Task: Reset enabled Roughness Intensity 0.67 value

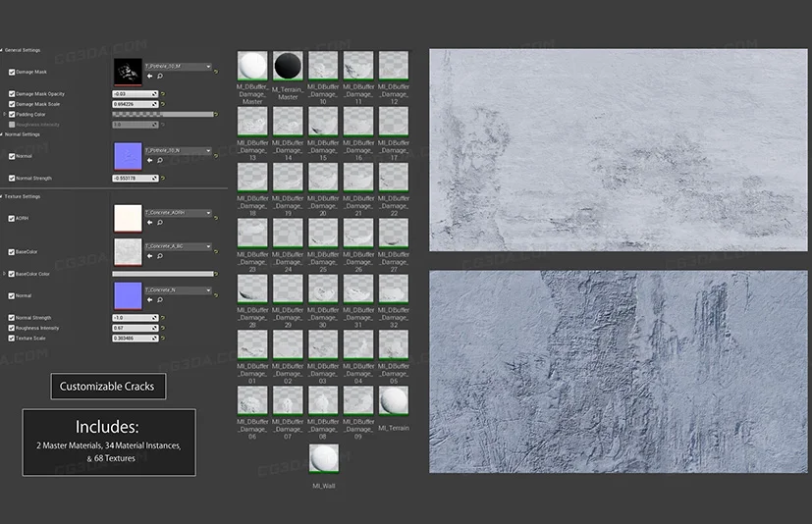Action: coord(163,329)
